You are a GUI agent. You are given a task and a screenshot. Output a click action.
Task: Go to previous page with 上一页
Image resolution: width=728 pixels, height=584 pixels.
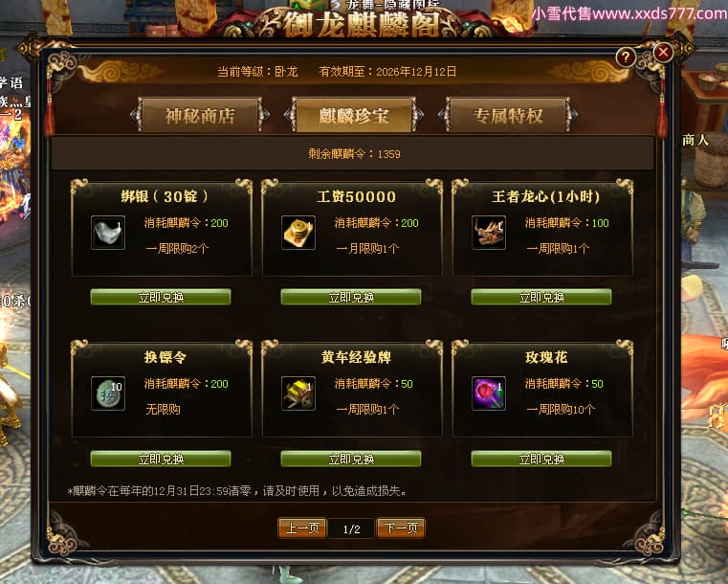(302, 528)
